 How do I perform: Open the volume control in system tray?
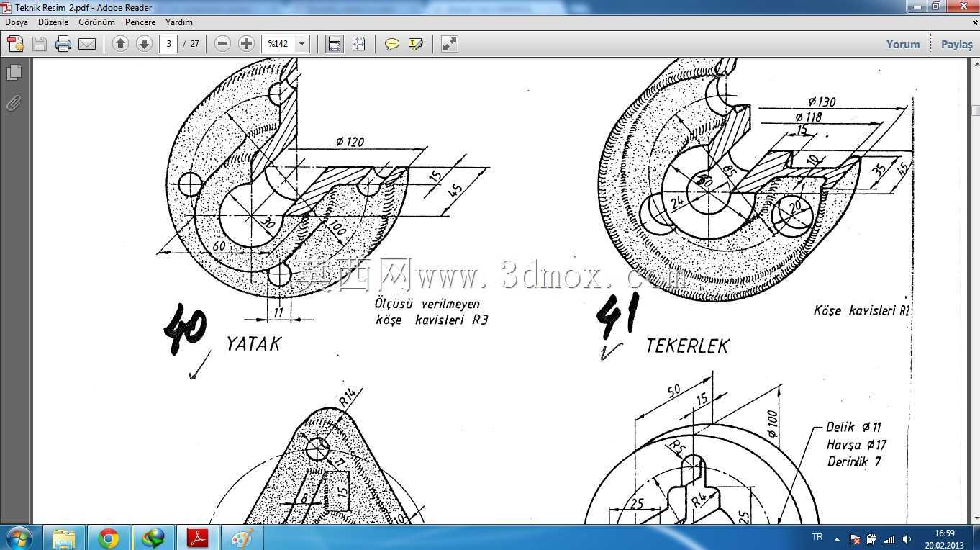pyautogui.click(x=907, y=538)
